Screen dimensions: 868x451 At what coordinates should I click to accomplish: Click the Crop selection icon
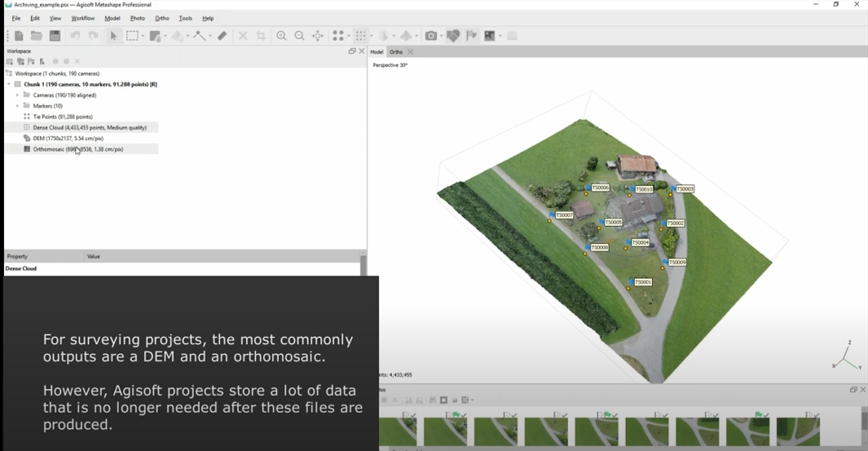pyautogui.click(x=261, y=36)
